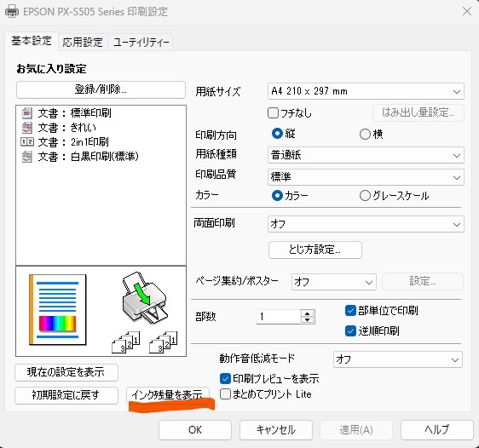The image size is (479, 448).
Task: Switch to the 応用設定 tab
Action: [x=83, y=42]
